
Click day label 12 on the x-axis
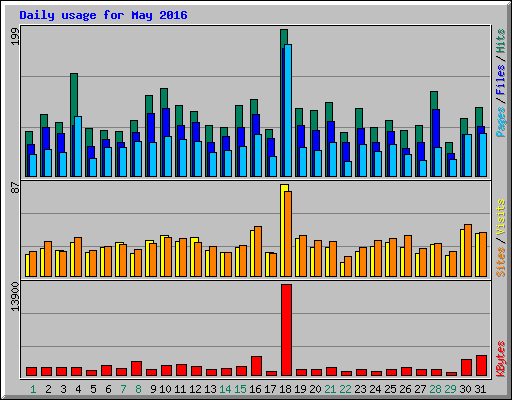tap(195, 389)
